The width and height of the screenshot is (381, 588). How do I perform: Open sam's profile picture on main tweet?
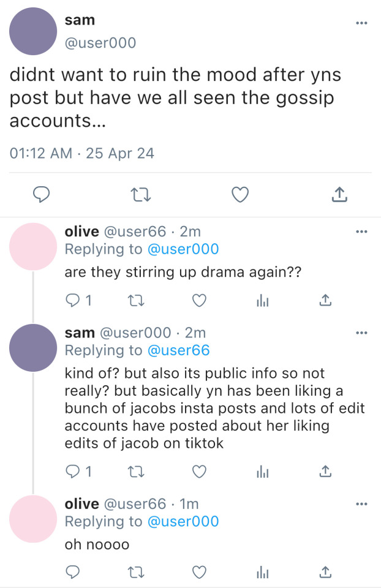[33, 31]
